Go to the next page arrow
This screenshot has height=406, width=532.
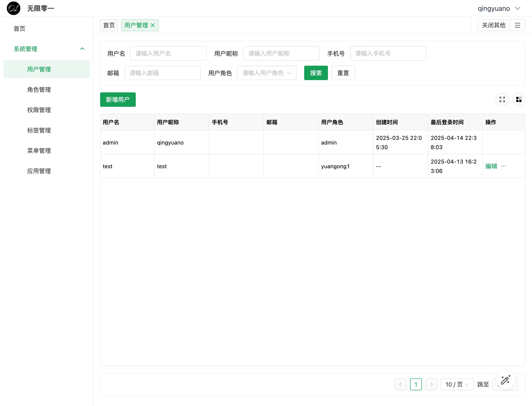point(431,384)
